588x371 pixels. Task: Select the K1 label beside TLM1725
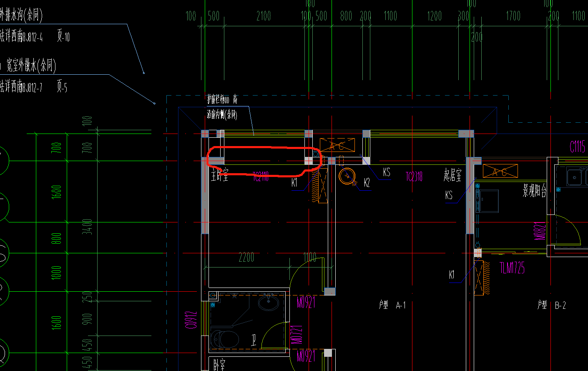tap(452, 275)
